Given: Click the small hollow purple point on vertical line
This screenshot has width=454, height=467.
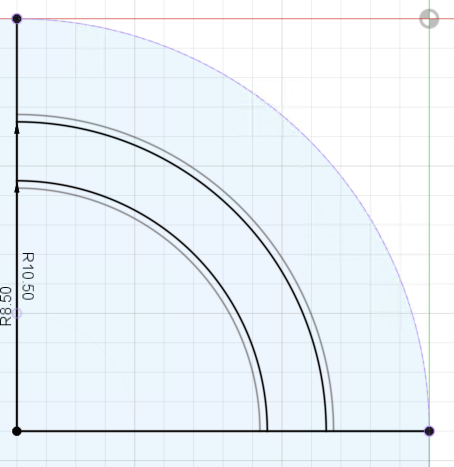Looking at the screenshot, I should 17,313.
